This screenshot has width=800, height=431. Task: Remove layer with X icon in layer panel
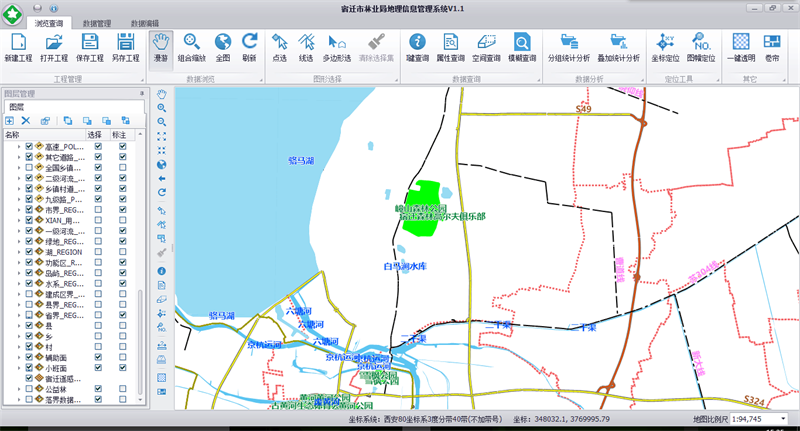(x=26, y=121)
